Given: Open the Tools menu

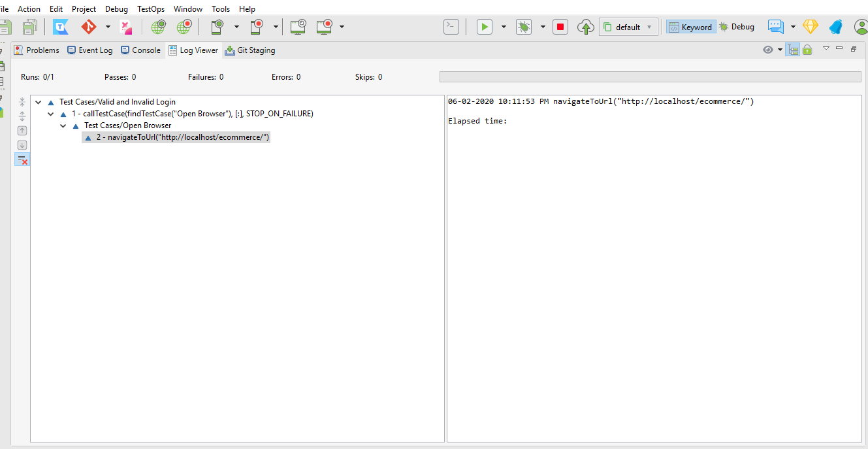Looking at the screenshot, I should (x=221, y=9).
